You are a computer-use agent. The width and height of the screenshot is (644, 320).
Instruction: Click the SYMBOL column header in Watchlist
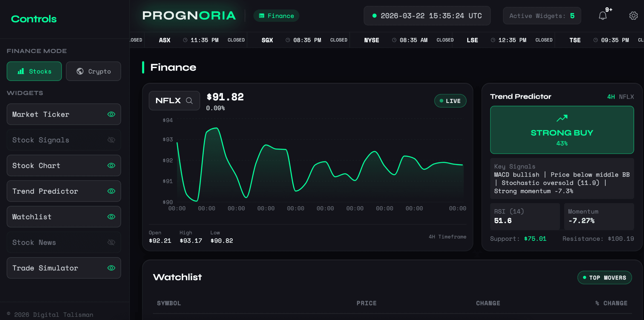point(169,303)
